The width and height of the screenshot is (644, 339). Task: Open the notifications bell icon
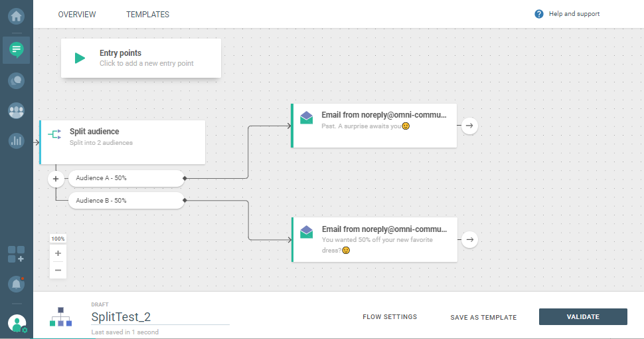(16, 284)
